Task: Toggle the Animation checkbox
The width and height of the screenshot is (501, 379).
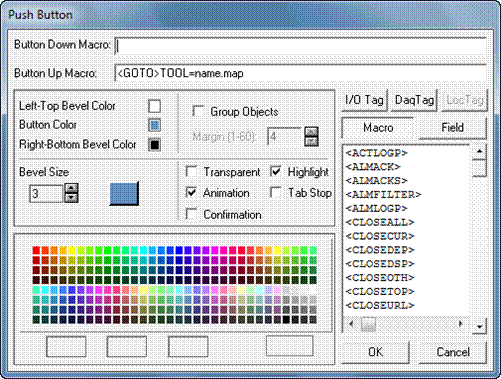Action: (x=191, y=193)
